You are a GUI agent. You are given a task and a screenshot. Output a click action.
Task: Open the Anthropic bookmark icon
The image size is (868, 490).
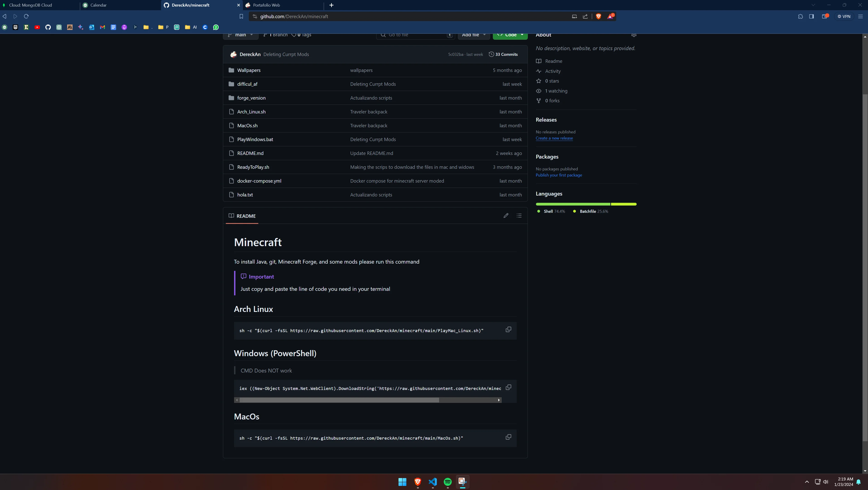pos(70,27)
